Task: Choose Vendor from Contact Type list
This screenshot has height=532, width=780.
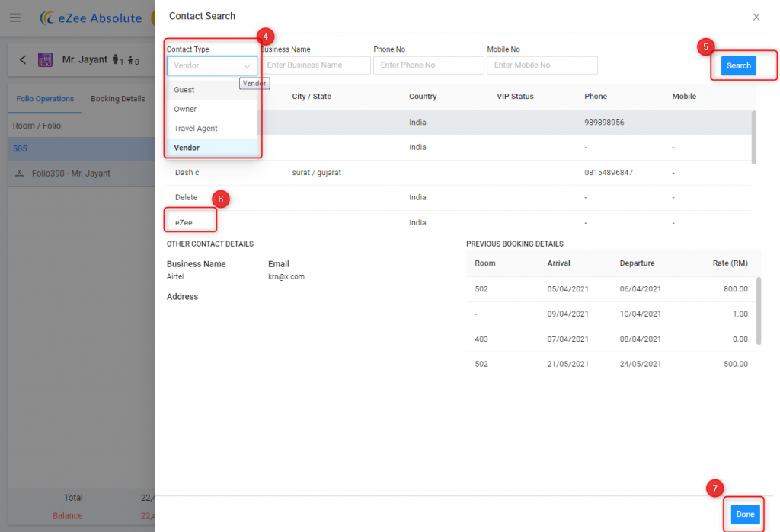Action: point(212,148)
